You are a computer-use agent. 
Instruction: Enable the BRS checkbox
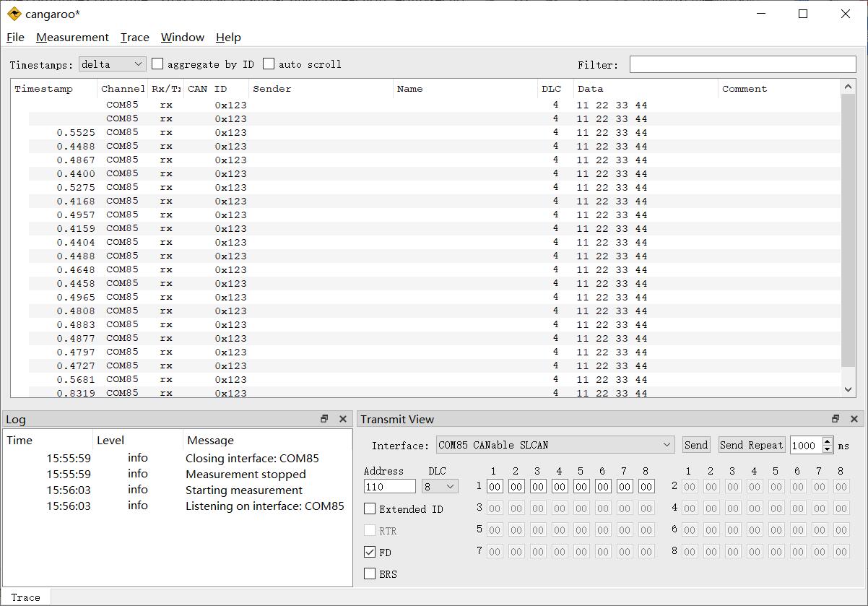coord(370,573)
